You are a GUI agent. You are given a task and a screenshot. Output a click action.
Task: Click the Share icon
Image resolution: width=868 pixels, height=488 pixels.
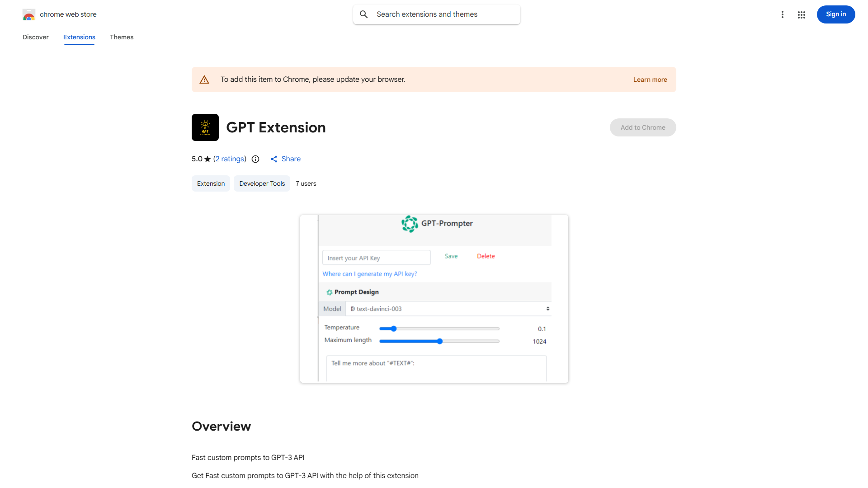(x=274, y=159)
